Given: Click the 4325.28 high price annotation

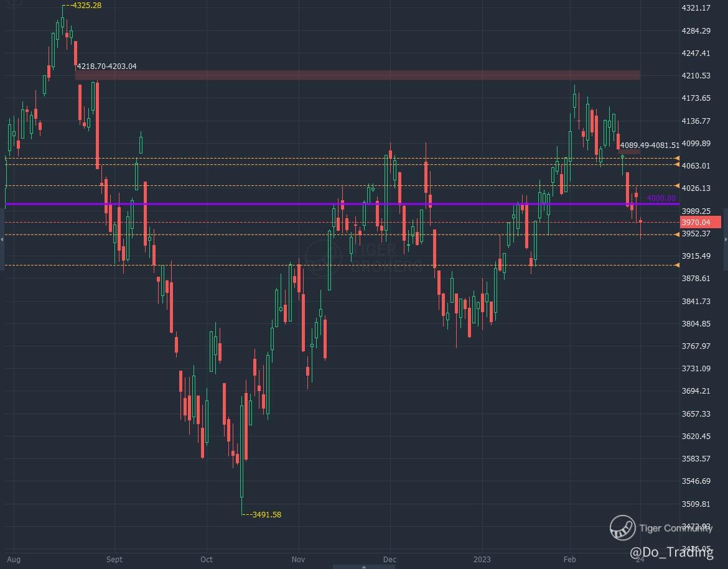Looking at the screenshot, I should click(x=86, y=6).
